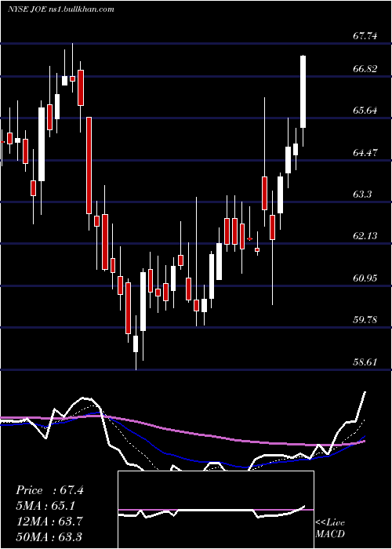Select the 58.61 price axis label
The image size is (392, 549).
(x=365, y=362)
